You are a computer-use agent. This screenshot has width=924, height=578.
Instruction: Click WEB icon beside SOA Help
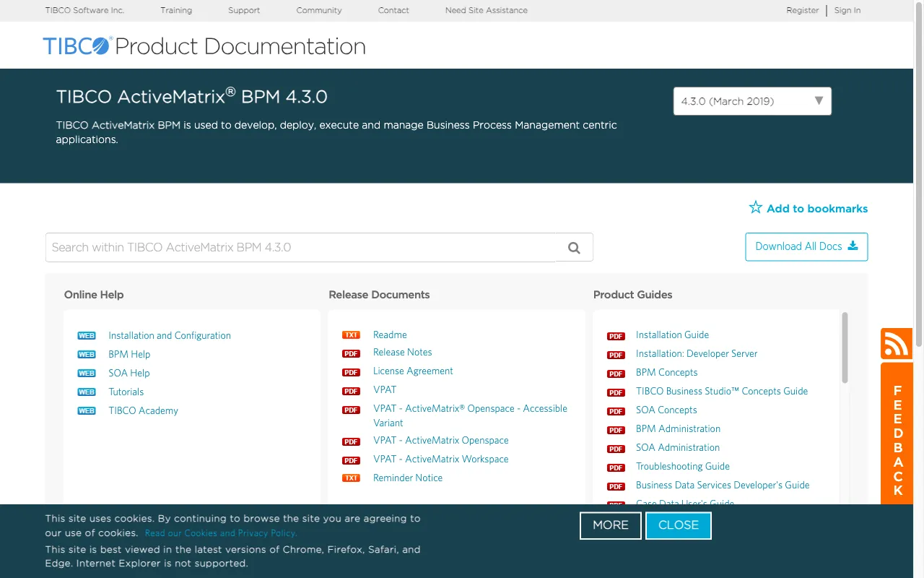87,374
